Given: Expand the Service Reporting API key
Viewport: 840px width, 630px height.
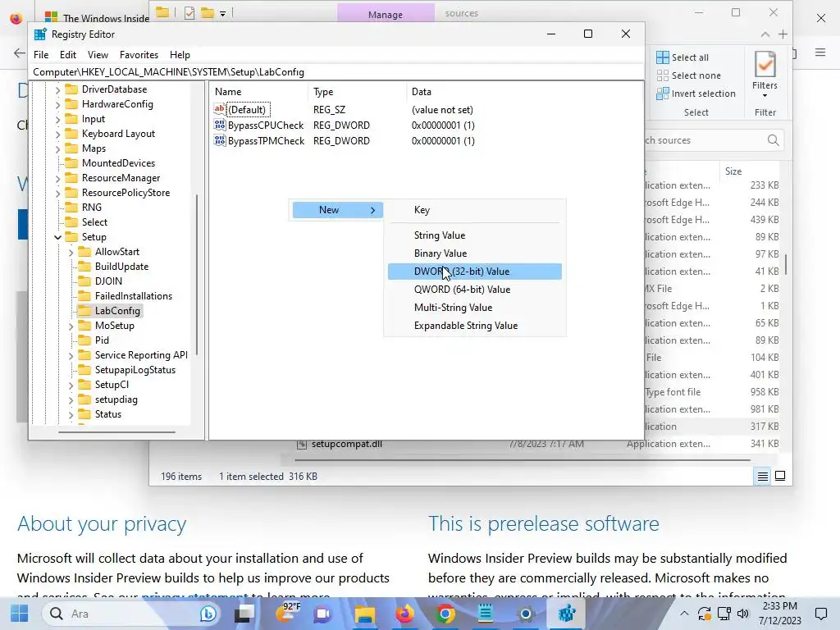Looking at the screenshot, I should point(71,356).
